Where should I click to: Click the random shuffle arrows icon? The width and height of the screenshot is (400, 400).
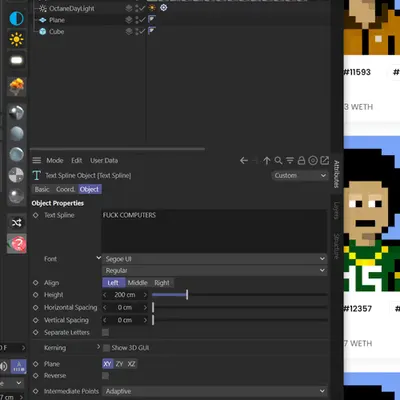tap(17, 223)
